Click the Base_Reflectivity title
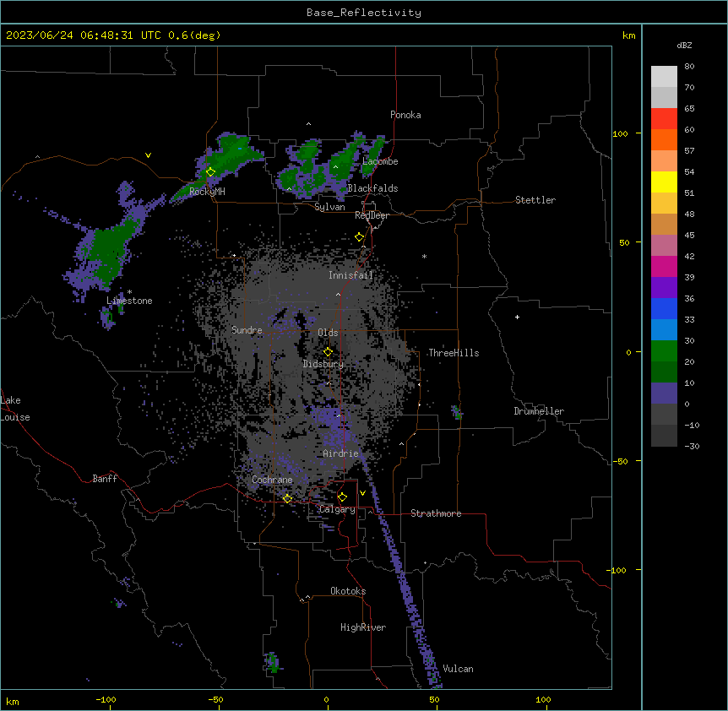Viewport: 728px width, 711px height. [x=364, y=13]
